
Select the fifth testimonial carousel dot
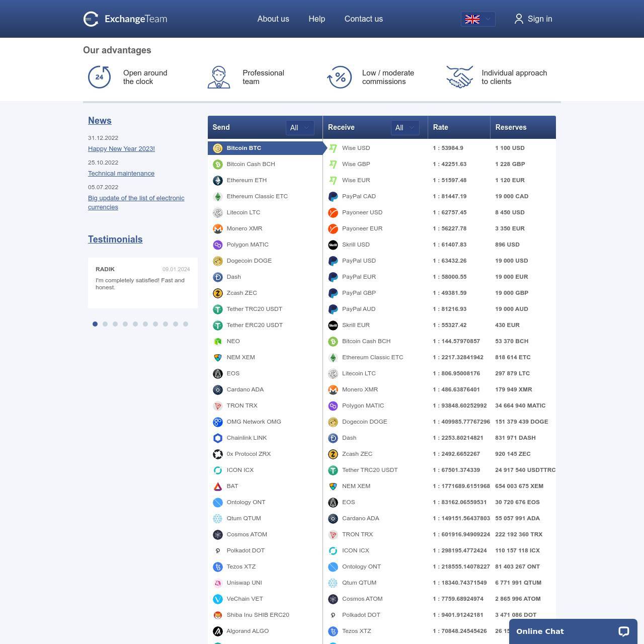(x=135, y=324)
